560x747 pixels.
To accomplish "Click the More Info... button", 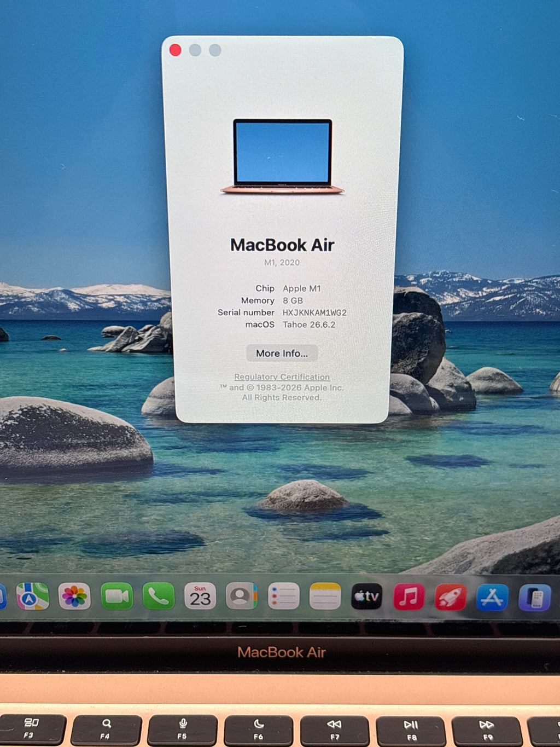I will [x=282, y=354].
